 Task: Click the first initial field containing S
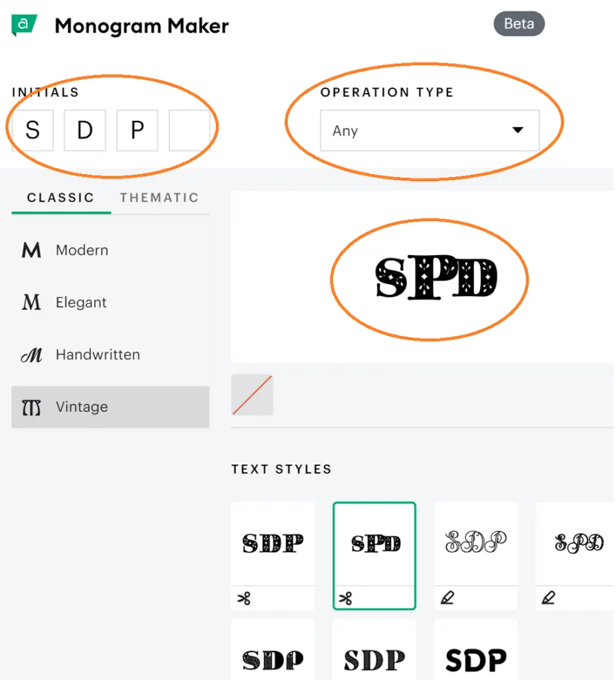click(33, 130)
